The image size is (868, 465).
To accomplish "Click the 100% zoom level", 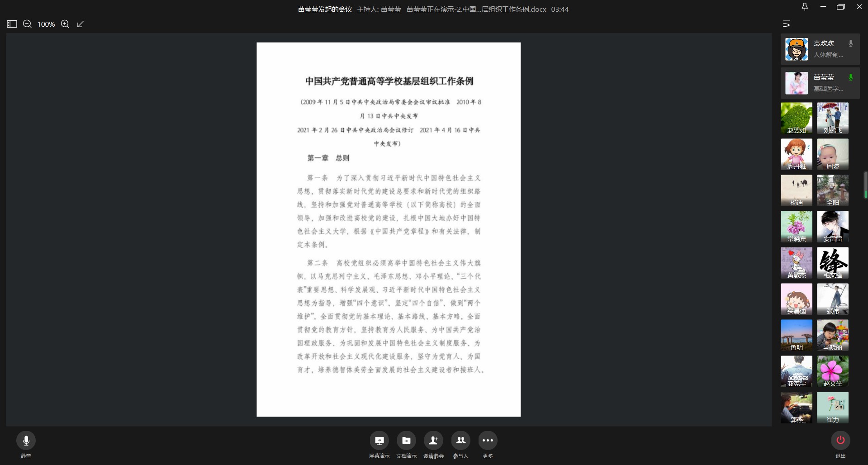I will click(x=46, y=24).
